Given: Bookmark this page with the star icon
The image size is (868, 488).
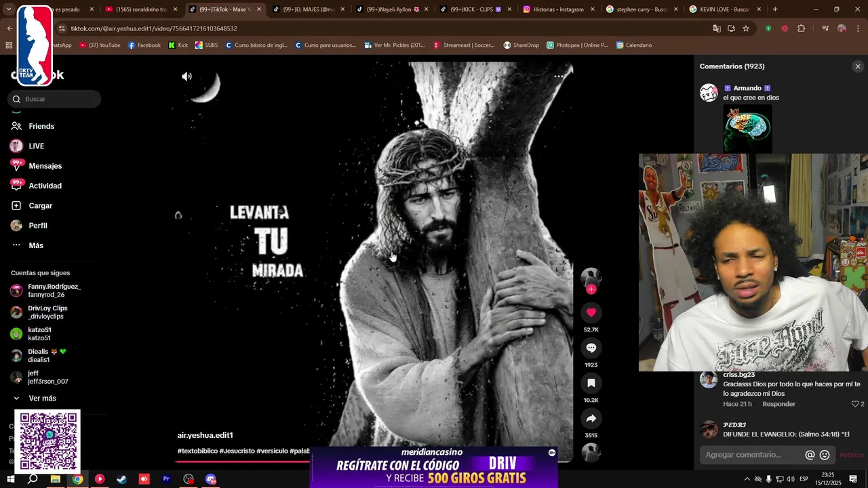Looking at the screenshot, I should coord(746,28).
